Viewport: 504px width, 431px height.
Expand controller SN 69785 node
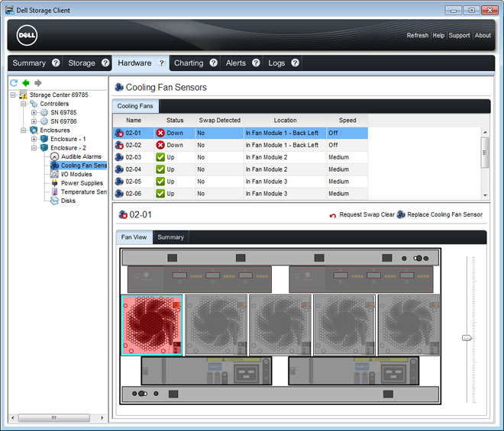pos(34,113)
